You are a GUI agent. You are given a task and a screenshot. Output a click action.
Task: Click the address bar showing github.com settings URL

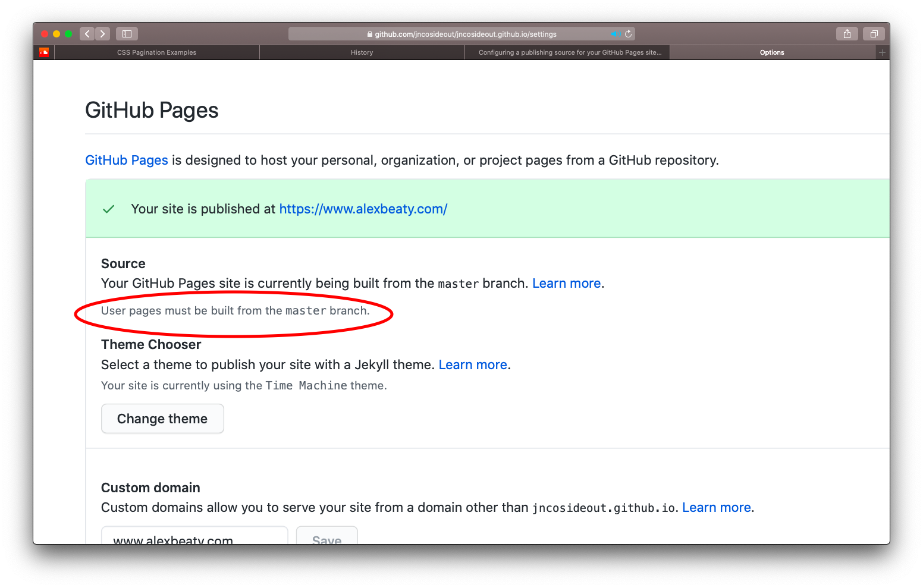(462, 34)
